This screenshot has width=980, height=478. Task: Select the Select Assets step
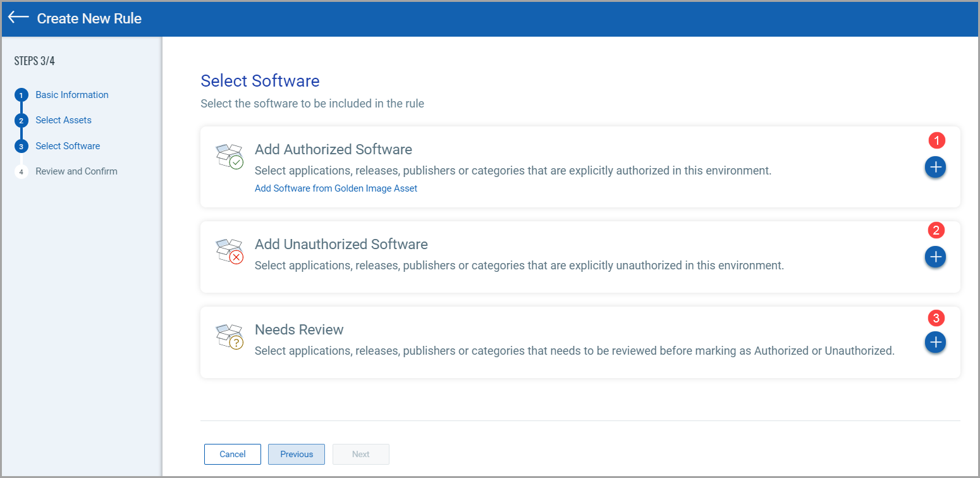(x=63, y=120)
